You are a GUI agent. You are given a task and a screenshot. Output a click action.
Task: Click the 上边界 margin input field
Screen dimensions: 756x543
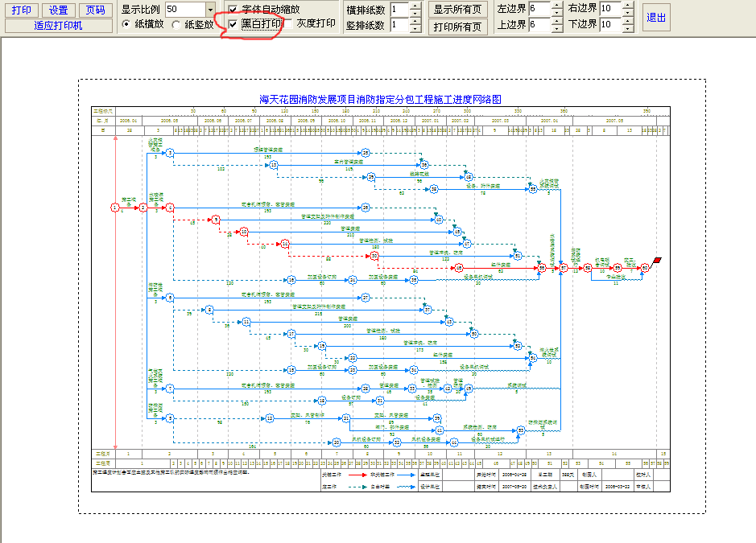[539, 25]
